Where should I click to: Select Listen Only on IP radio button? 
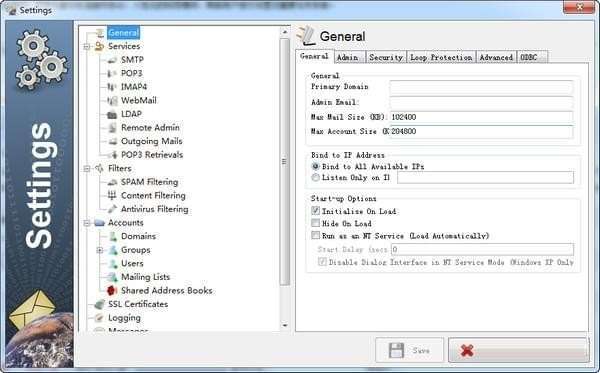pyautogui.click(x=315, y=178)
